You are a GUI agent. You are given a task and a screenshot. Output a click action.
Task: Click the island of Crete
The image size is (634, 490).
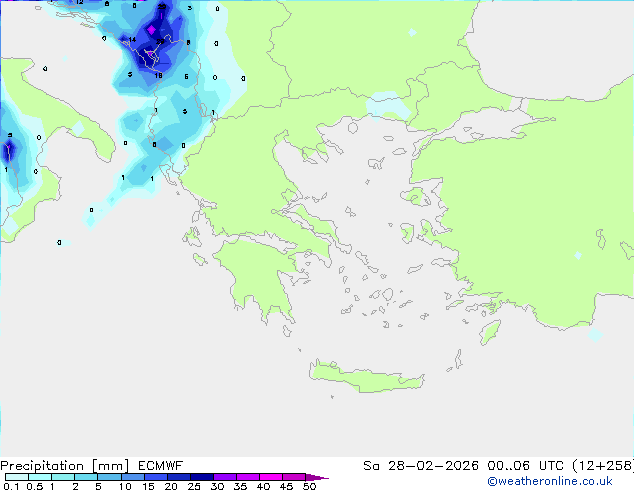[366, 377]
